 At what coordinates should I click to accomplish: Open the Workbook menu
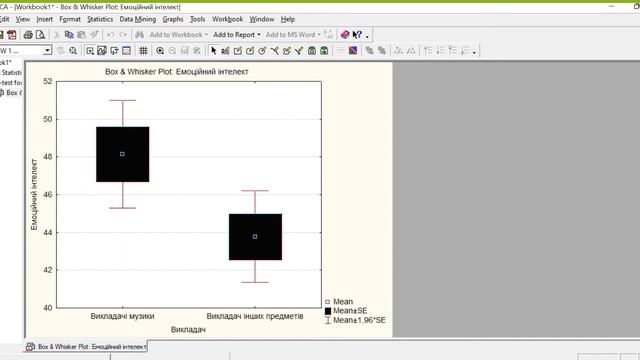[227, 19]
